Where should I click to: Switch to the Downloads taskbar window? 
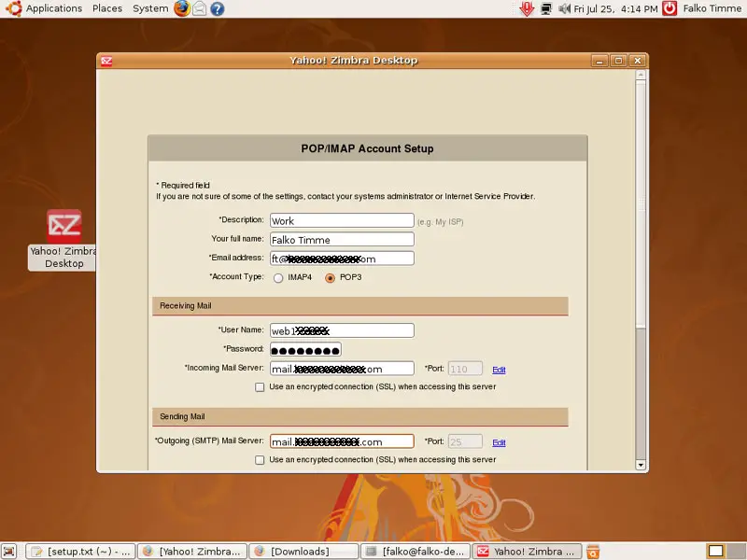click(304, 552)
